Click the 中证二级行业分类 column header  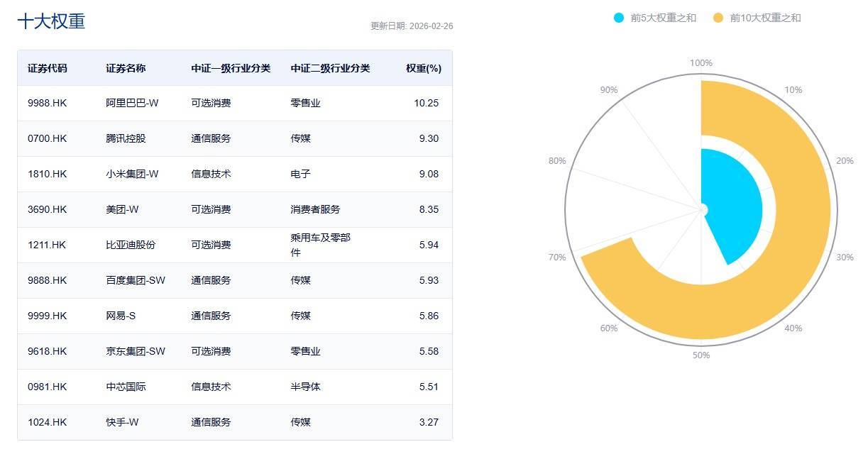click(330, 68)
